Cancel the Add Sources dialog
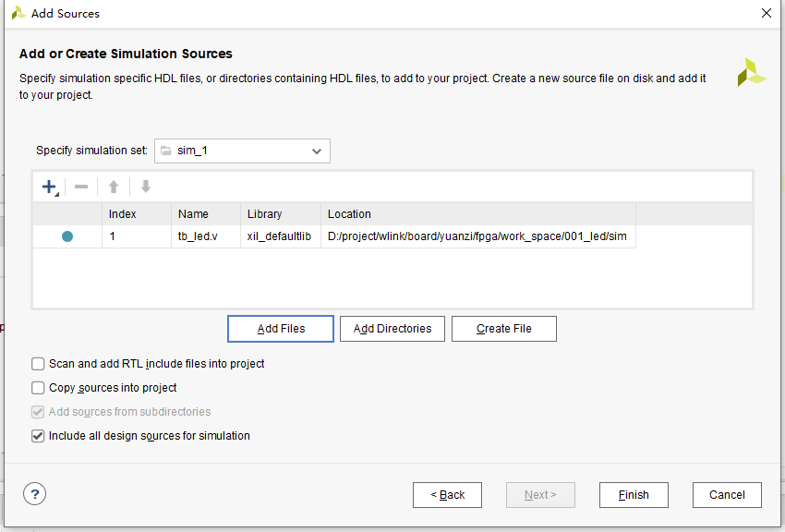785x532 pixels. click(727, 495)
